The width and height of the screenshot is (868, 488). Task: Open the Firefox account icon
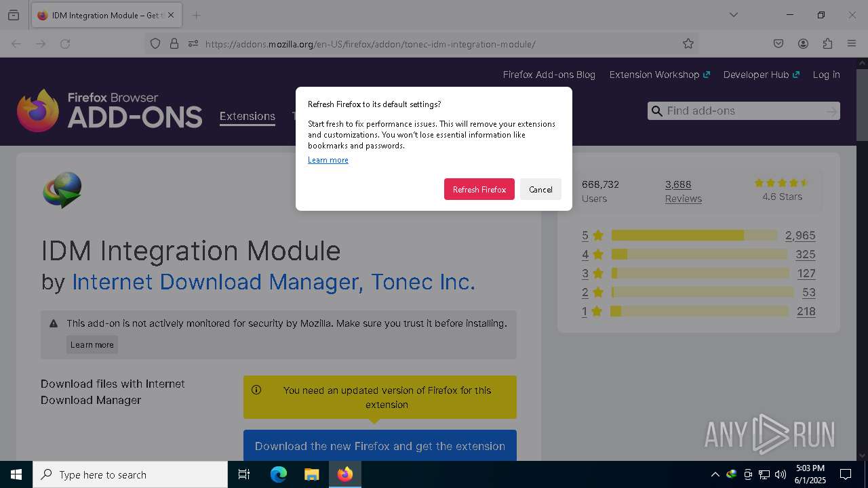(x=803, y=43)
